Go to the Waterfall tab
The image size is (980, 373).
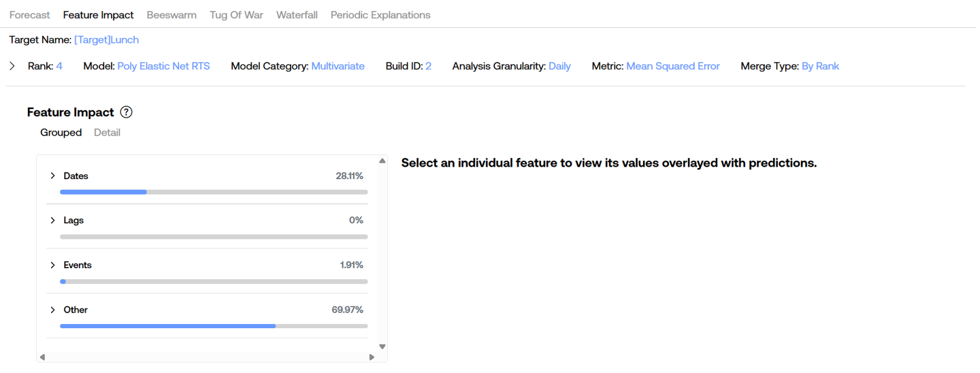tap(297, 15)
